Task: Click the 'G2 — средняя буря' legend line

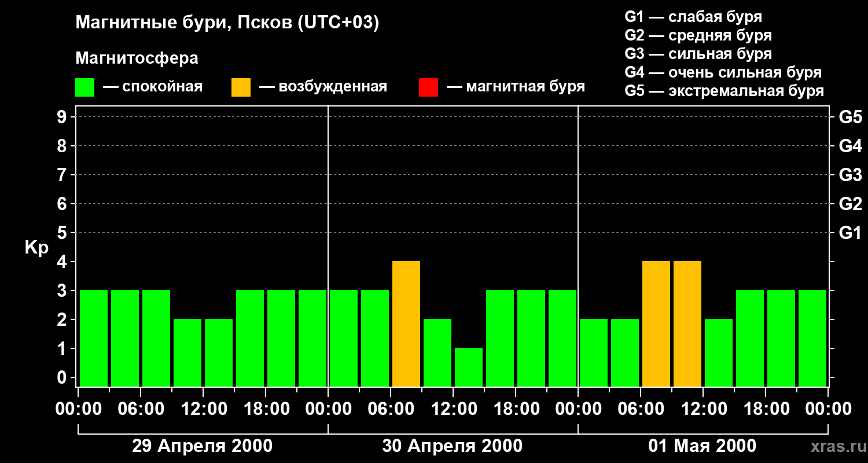Action: (x=698, y=35)
